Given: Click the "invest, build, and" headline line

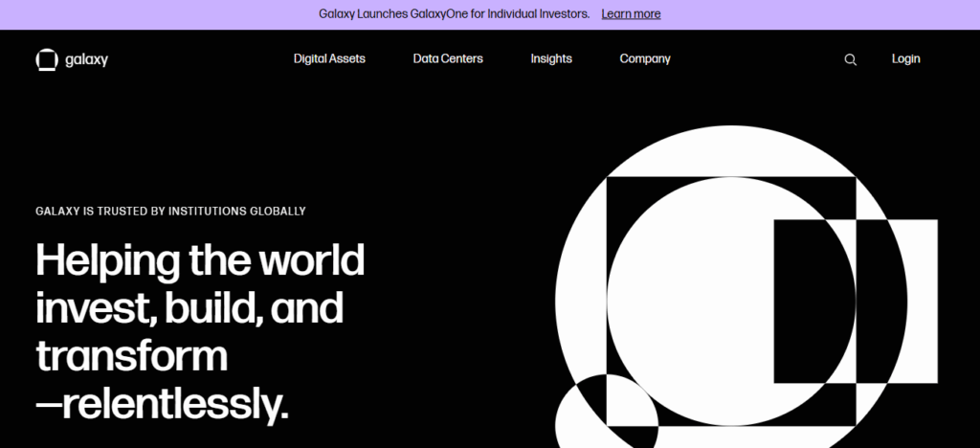Looking at the screenshot, I should pyautogui.click(x=189, y=306).
